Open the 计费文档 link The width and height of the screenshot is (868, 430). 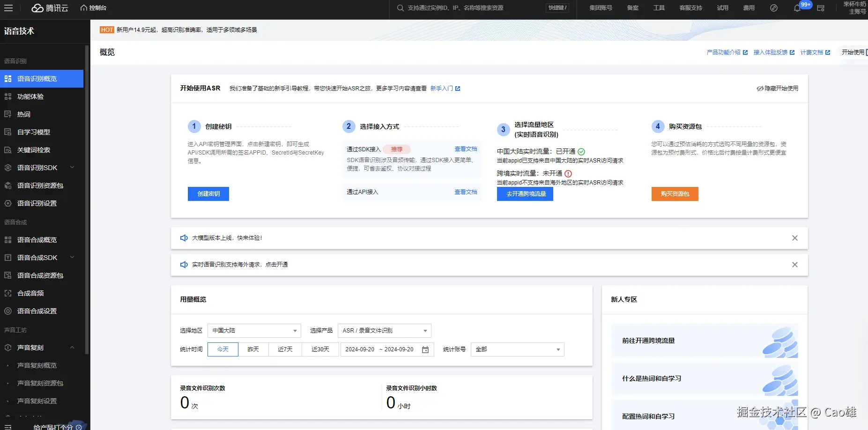point(815,52)
